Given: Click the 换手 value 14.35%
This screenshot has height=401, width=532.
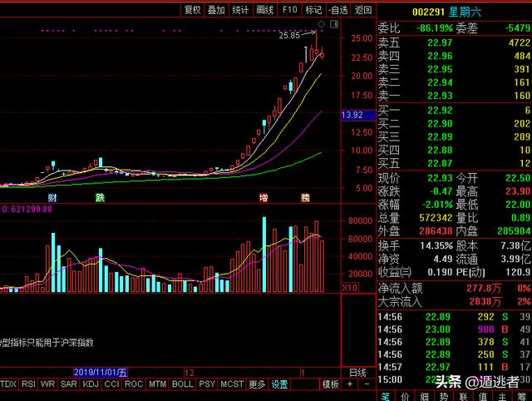Looking at the screenshot, I should [x=436, y=245].
